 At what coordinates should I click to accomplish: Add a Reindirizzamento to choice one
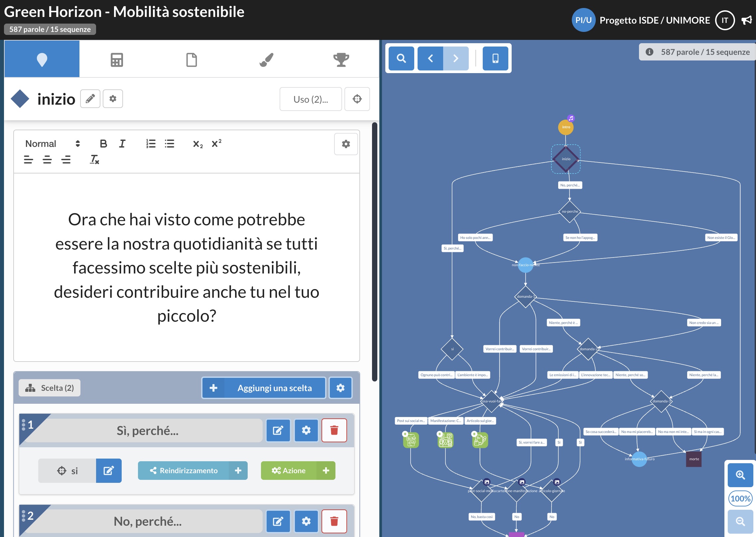coord(238,471)
